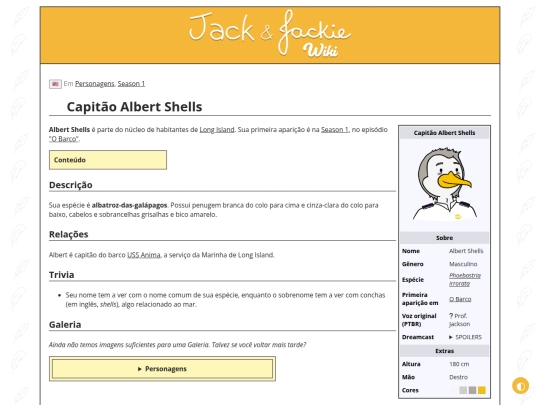Click the infobox Extras section header
The height and width of the screenshot is (405, 540).
tap(444, 351)
